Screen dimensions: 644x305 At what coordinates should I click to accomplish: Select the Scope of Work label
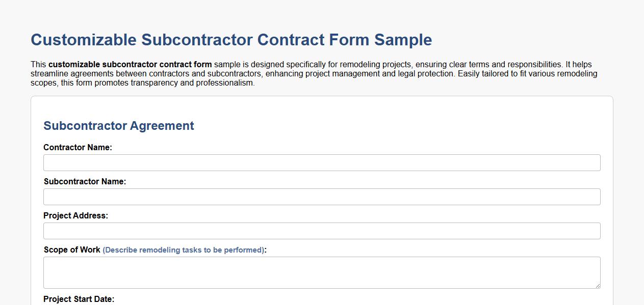click(72, 249)
